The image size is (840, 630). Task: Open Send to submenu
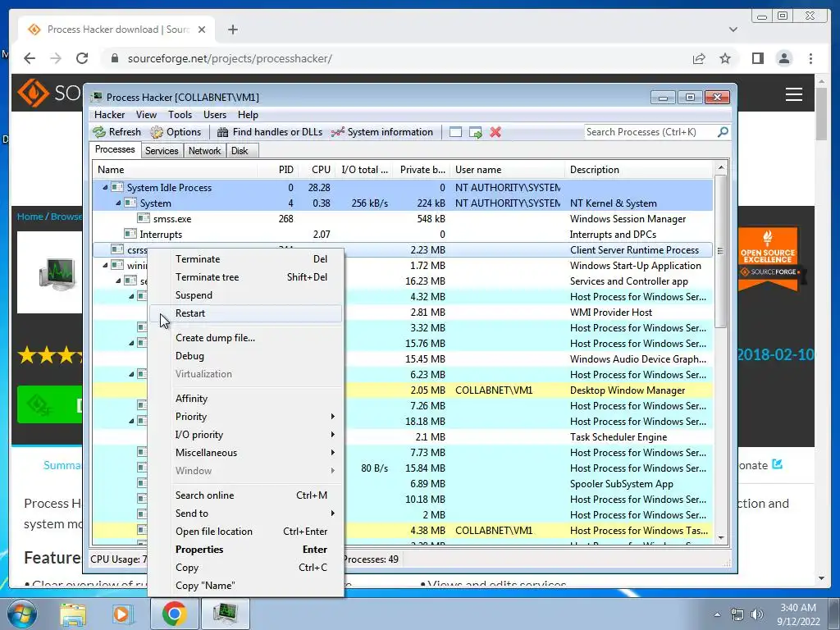point(245,514)
